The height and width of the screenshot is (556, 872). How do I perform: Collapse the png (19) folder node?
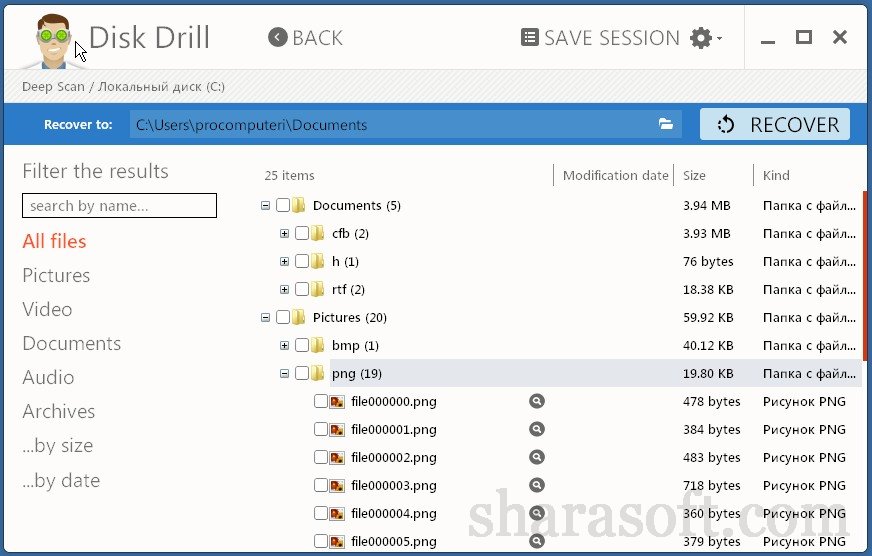click(x=284, y=374)
